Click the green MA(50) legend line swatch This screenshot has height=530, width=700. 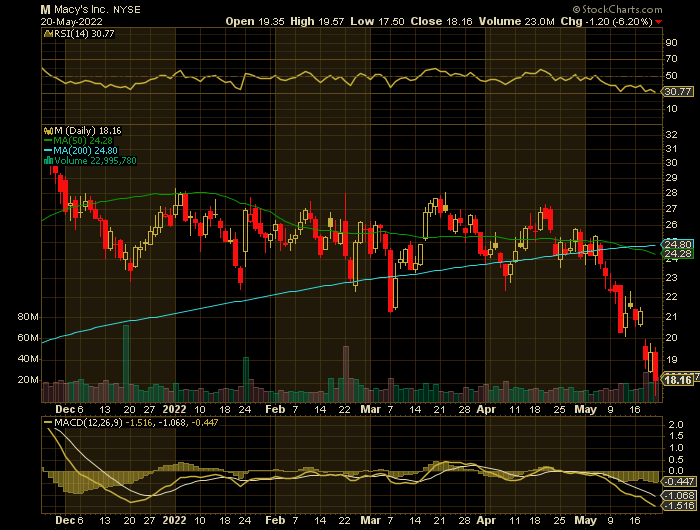pyautogui.click(x=48, y=141)
